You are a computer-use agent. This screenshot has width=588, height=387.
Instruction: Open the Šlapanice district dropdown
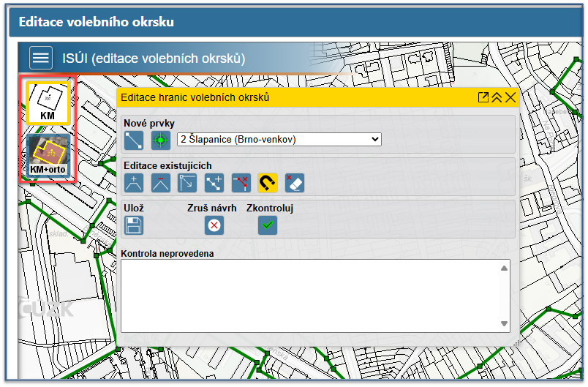point(279,139)
